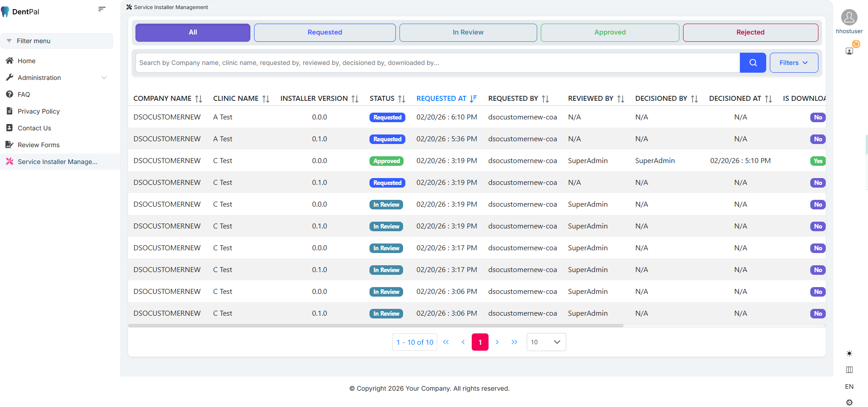Toggle the light/dark theme sun icon
This screenshot has width=868, height=407.
(849, 353)
